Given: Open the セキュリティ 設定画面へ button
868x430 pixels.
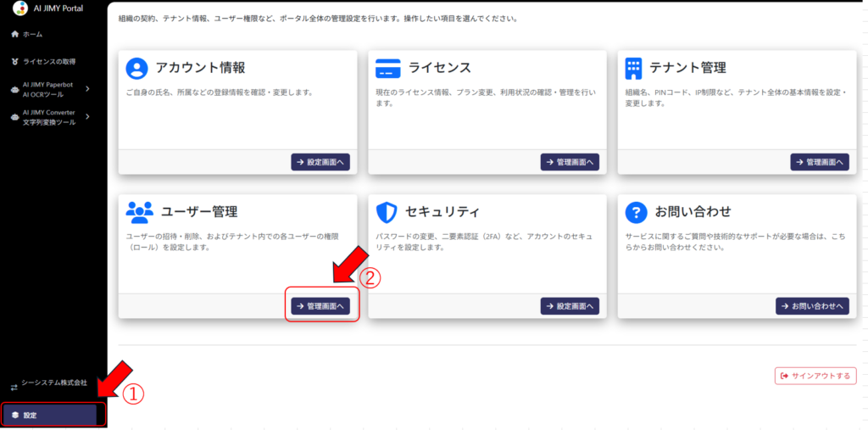Looking at the screenshot, I should pyautogui.click(x=570, y=306).
